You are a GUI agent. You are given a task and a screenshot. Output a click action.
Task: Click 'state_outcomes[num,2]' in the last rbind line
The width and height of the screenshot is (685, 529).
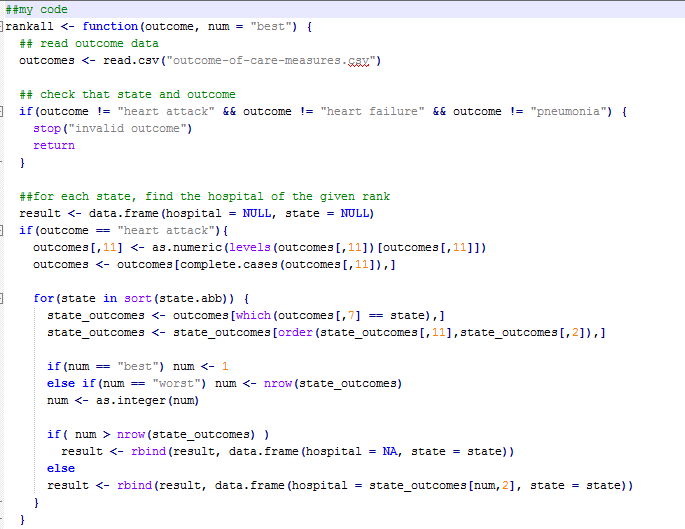(x=442, y=486)
